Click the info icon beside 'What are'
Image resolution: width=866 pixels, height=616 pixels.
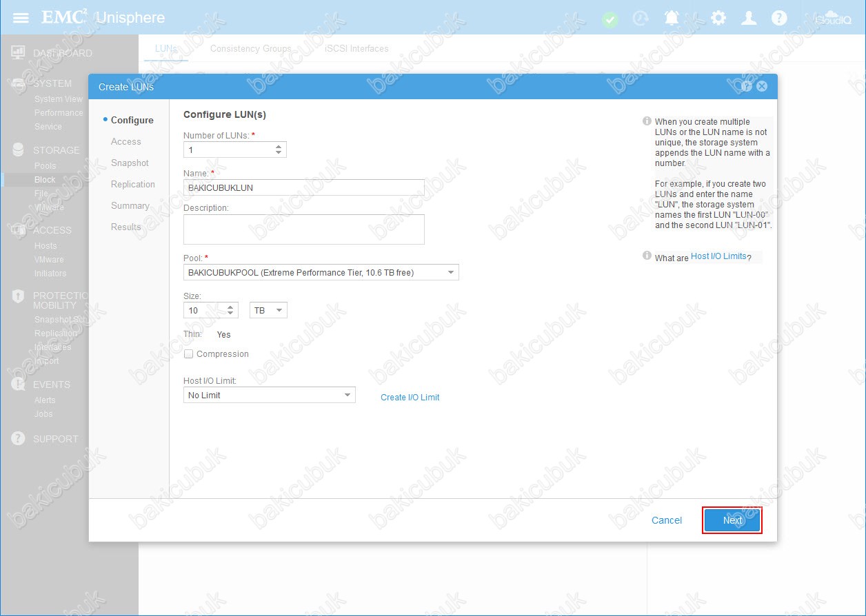pyautogui.click(x=647, y=256)
